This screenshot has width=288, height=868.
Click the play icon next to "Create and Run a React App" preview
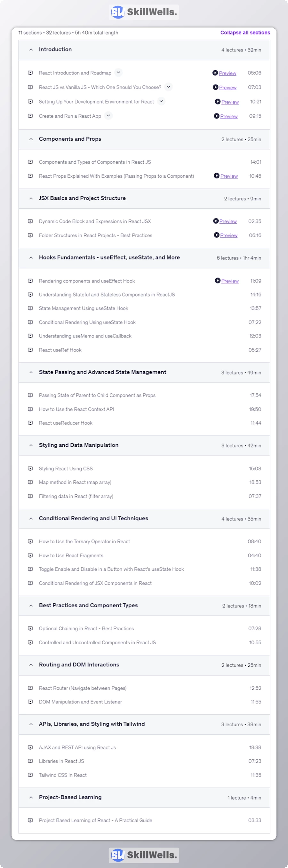[x=216, y=116]
